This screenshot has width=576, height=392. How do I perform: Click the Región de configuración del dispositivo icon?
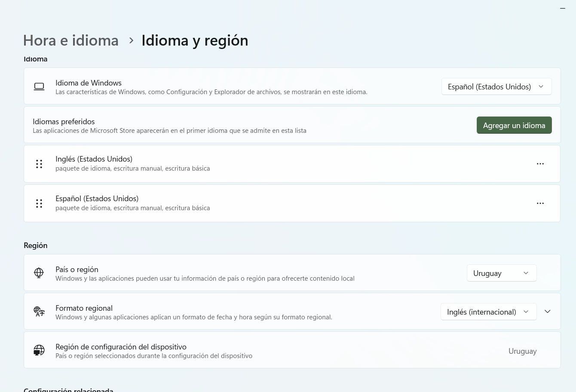tap(39, 350)
